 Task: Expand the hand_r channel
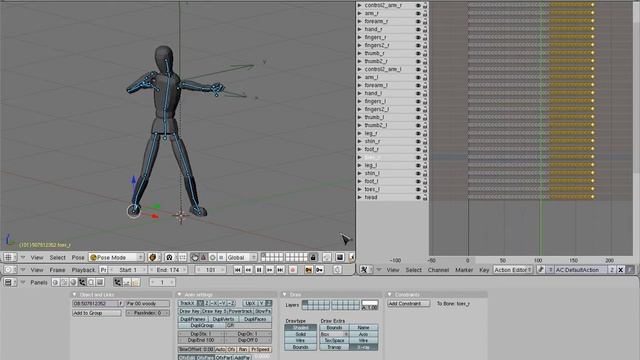[360, 29]
